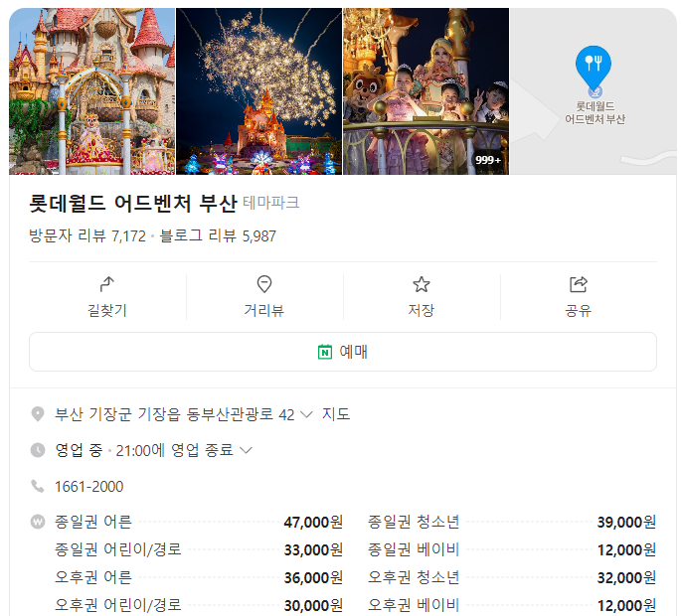This screenshot has width=681, height=616.
Task: Click the 테마파크 category label
Action: click(x=271, y=203)
